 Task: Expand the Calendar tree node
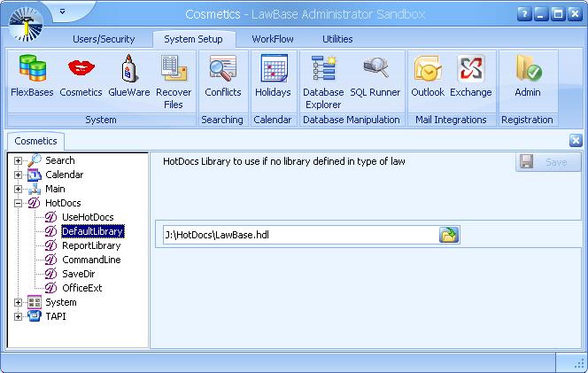[18, 175]
